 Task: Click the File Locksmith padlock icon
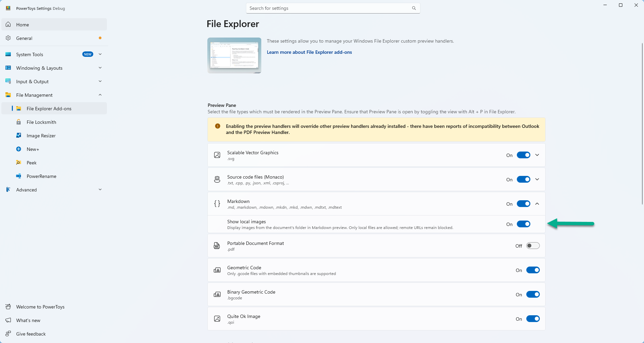click(x=19, y=122)
